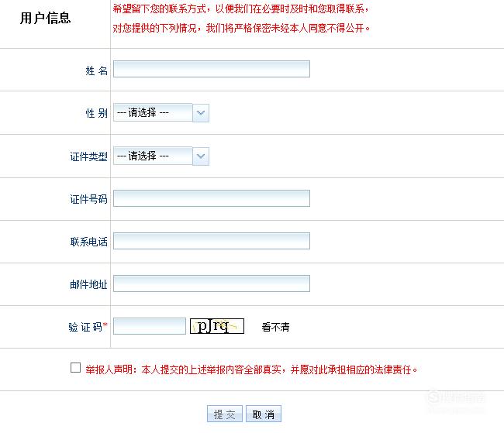Image resolution: width=504 pixels, height=433 pixels.
Task: Click the 姓名 field label
Action: pos(96,70)
